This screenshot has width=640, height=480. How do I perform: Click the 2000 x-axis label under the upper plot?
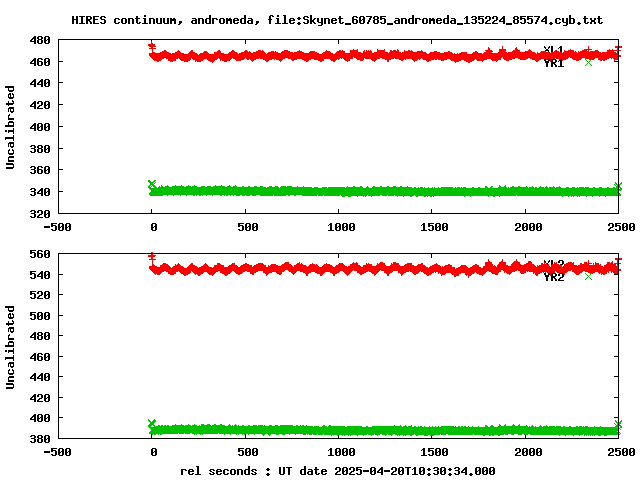pos(528,227)
